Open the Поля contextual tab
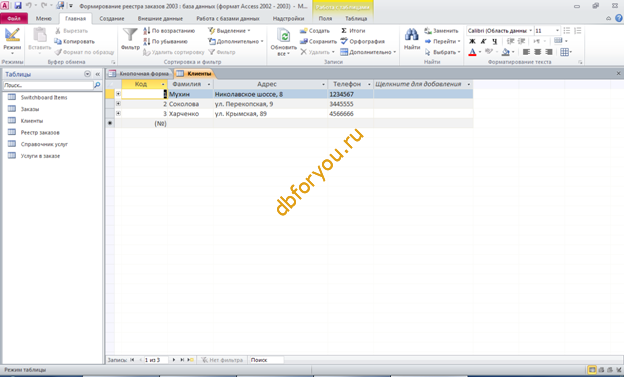Image resolution: width=624 pixels, height=377 pixels. point(325,18)
